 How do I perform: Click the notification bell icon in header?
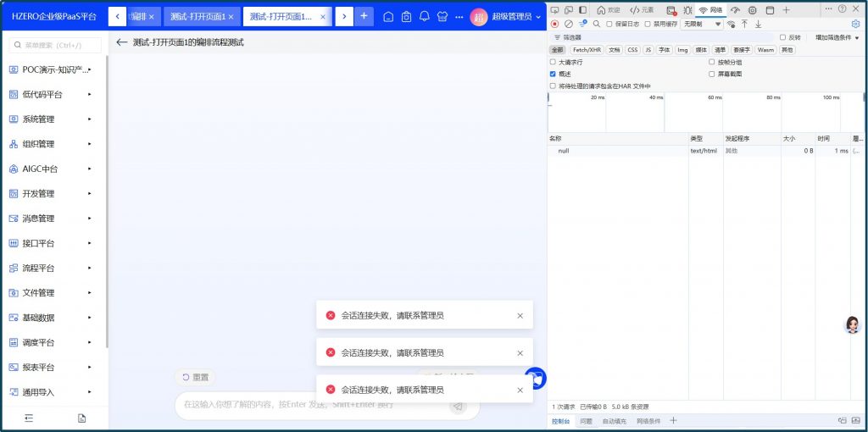tap(424, 16)
